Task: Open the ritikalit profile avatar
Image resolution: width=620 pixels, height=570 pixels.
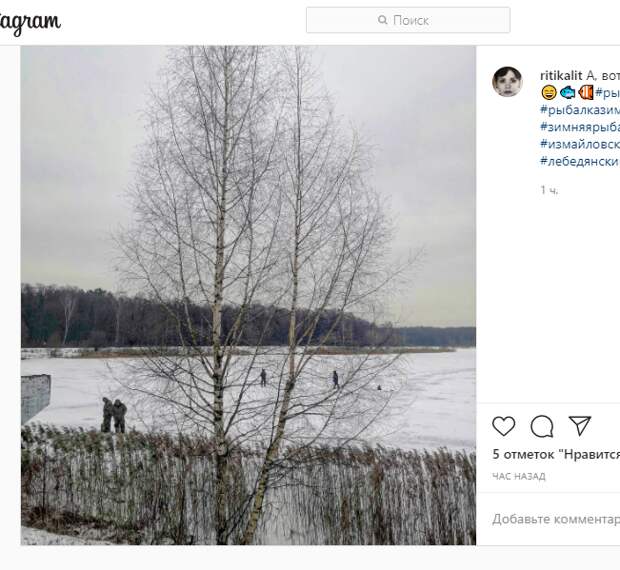Action: tap(507, 82)
